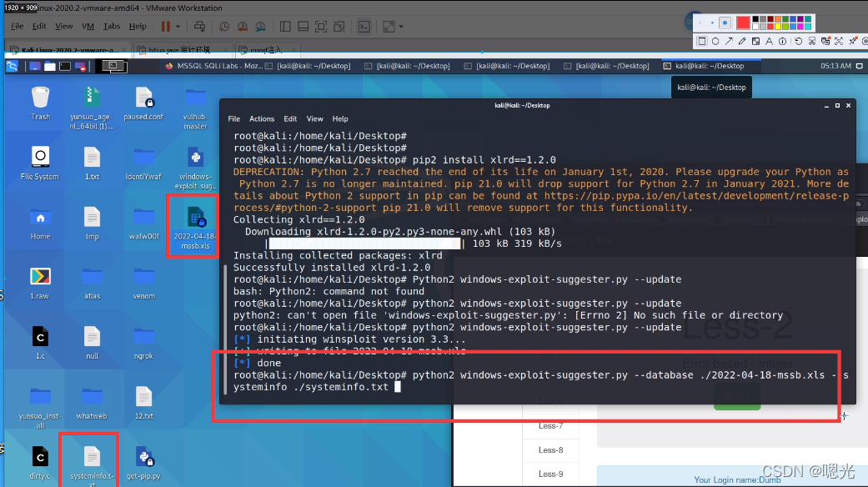Select the arrow annotation tool
Viewport: 868px width, 487px height.
[729, 41]
